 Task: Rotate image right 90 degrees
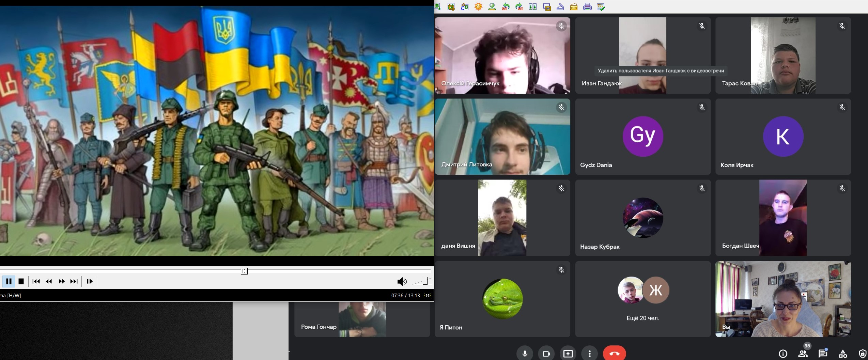pos(519,7)
